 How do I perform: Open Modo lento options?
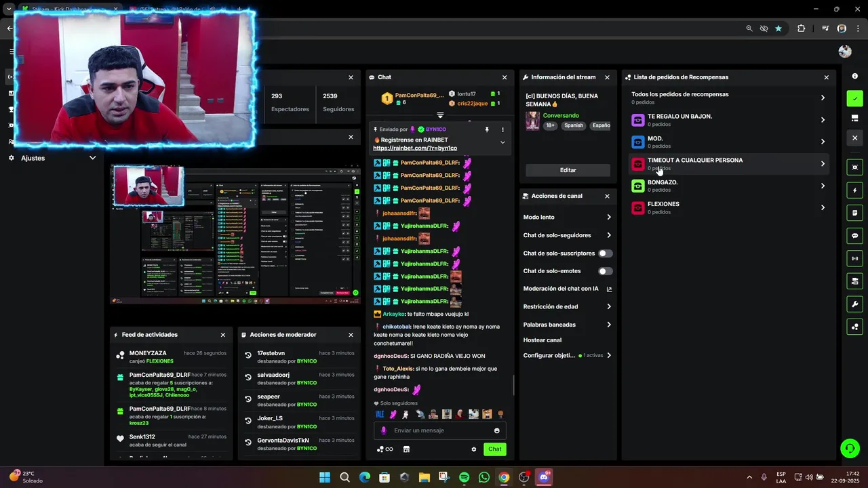[568, 218]
